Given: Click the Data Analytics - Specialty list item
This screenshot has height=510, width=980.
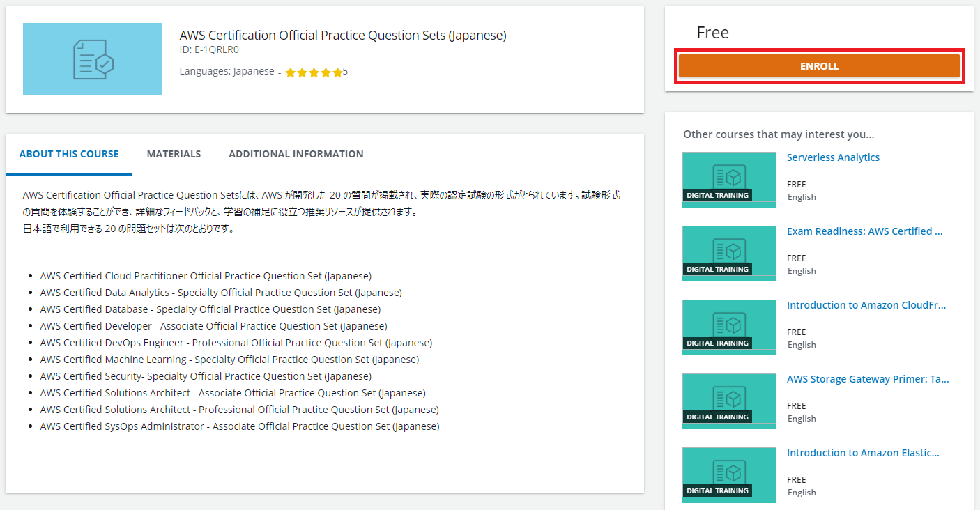Looking at the screenshot, I should click(x=221, y=293).
